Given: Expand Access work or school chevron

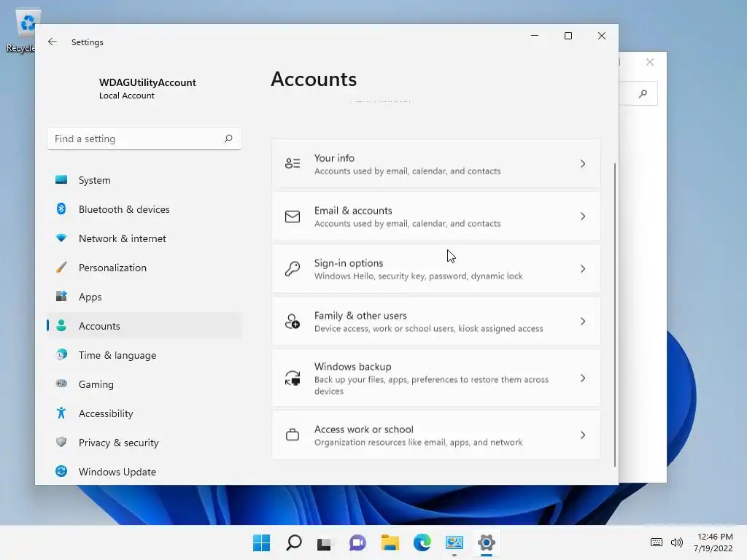Looking at the screenshot, I should coord(583,435).
